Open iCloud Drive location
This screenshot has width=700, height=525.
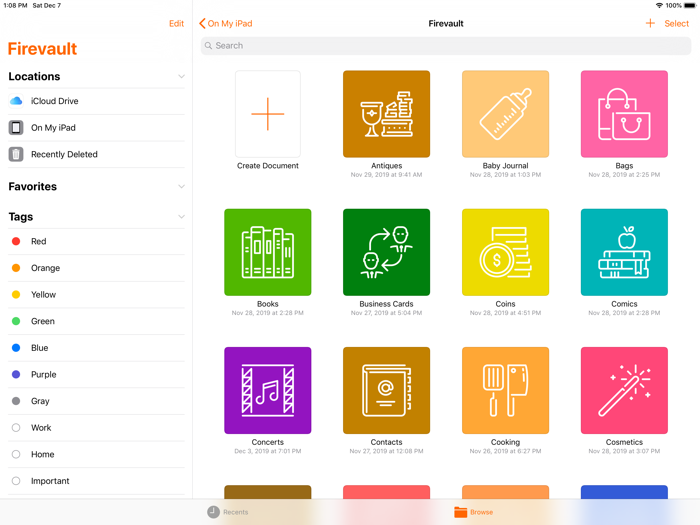pyautogui.click(x=96, y=101)
